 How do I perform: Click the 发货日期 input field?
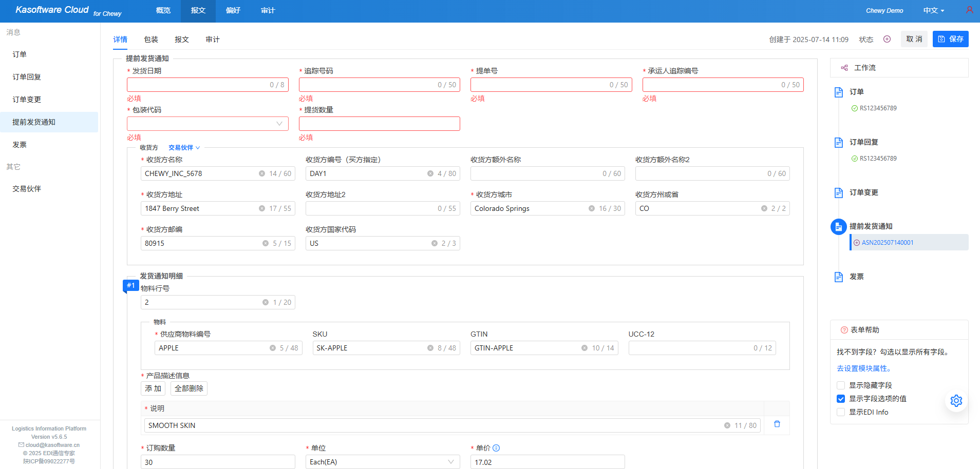tap(198, 85)
